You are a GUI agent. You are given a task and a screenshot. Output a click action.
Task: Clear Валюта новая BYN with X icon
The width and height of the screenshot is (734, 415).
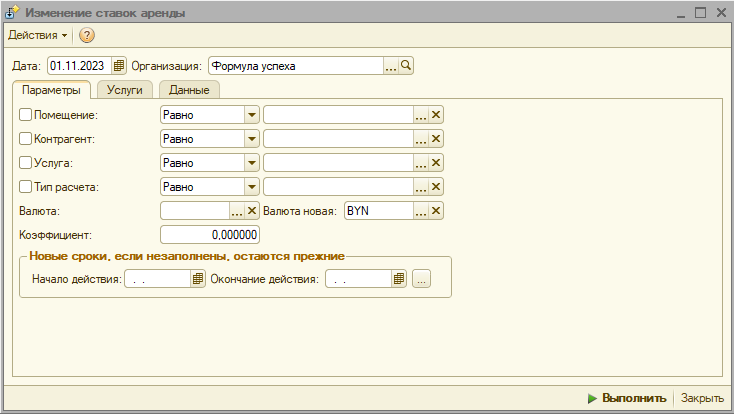tap(436, 211)
